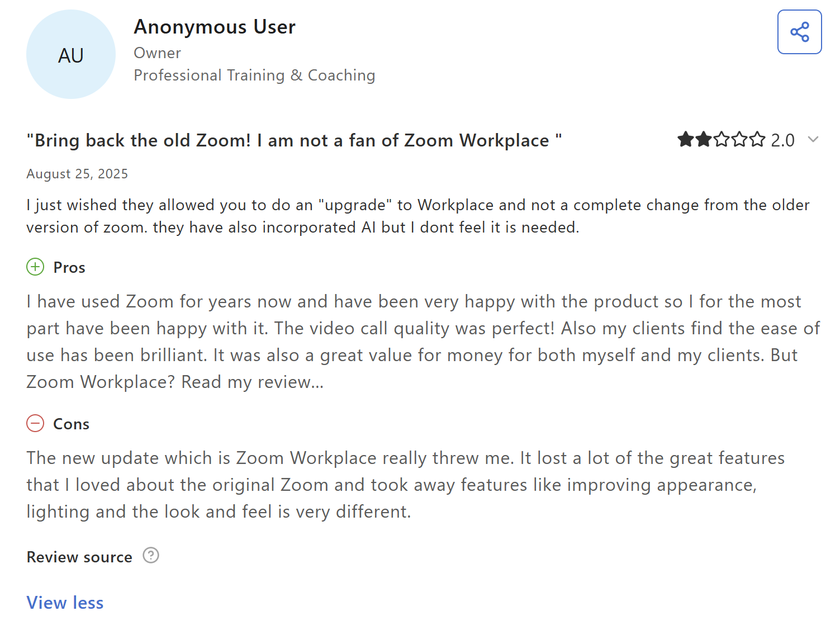The image size is (840, 630).
Task: Click the Cons section heading
Action: (x=71, y=424)
